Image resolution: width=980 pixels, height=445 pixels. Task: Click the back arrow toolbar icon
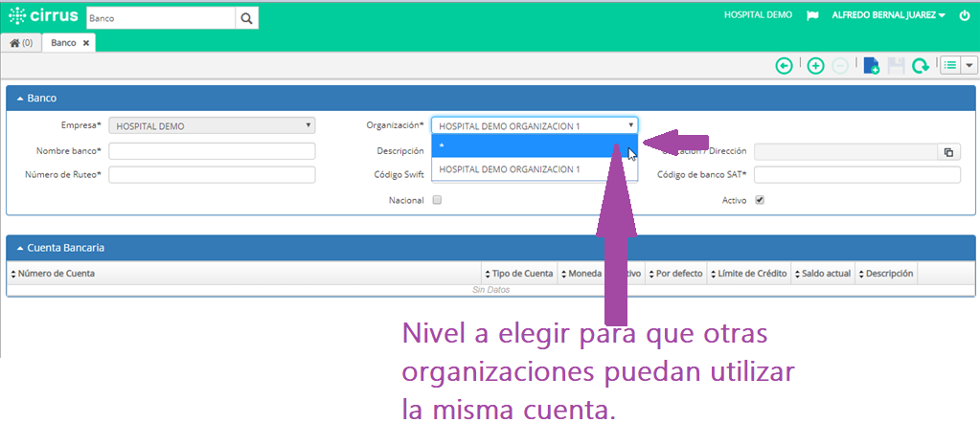click(784, 65)
